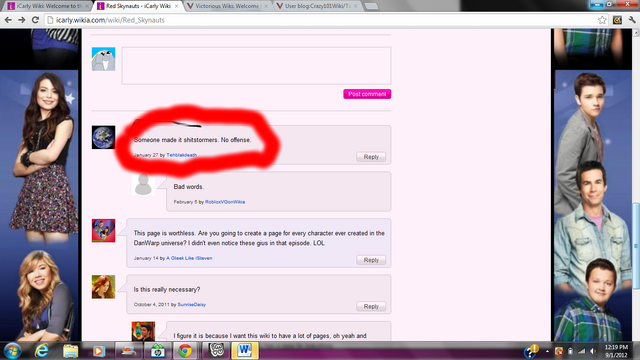
Task: Show hidden system tray icons arrow
Action: point(547,351)
